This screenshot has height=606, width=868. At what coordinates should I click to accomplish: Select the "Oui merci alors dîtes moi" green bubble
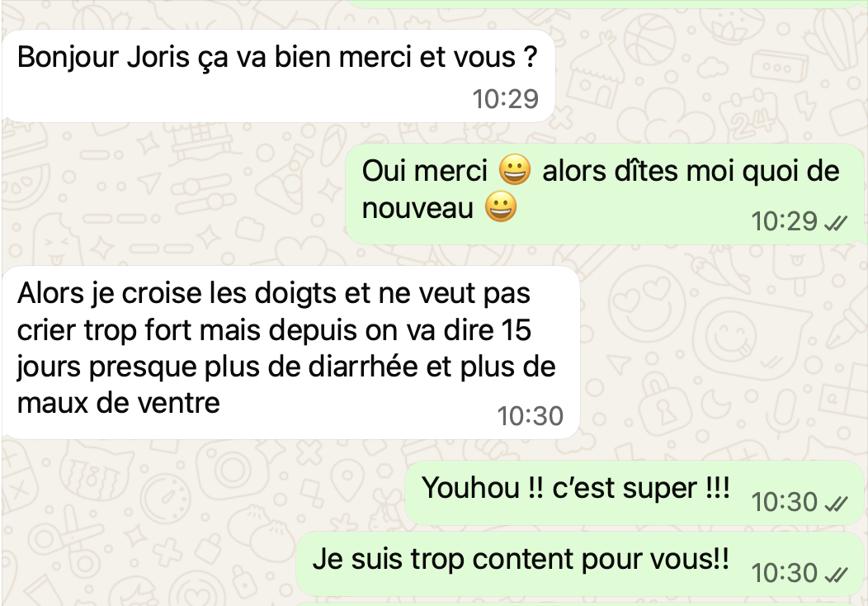(605, 194)
